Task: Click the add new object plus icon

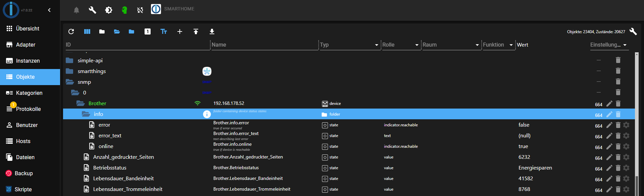Action: (180, 31)
